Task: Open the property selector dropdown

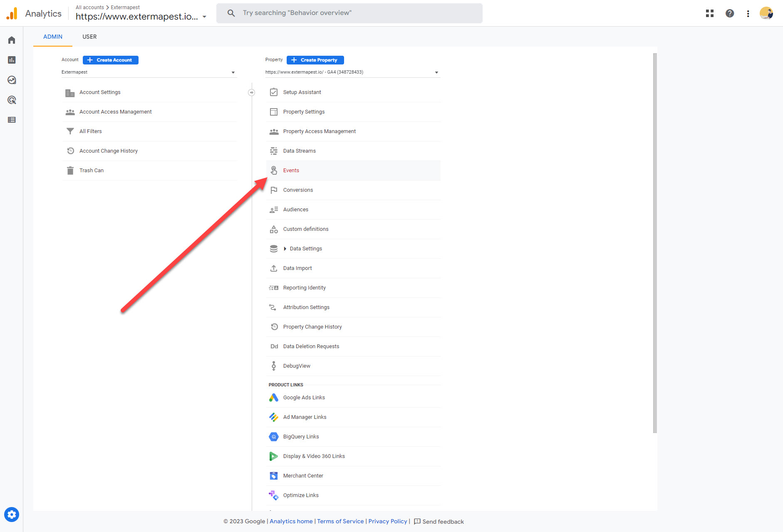Action: pos(352,72)
